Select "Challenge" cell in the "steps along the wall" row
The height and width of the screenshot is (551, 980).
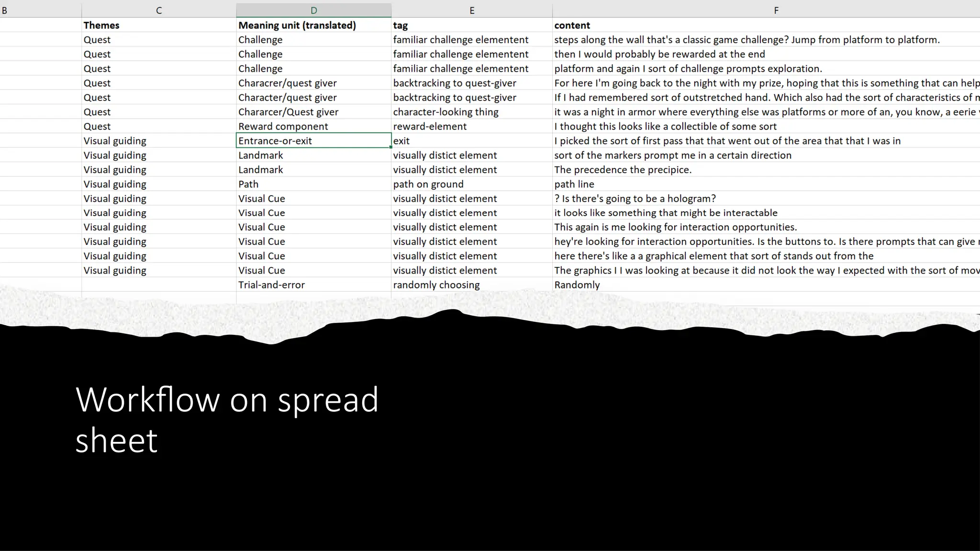point(314,40)
